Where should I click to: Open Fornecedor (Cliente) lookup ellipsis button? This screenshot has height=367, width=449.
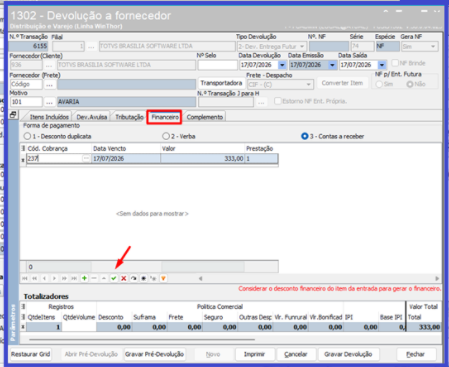pyautogui.click(x=49, y=65)
